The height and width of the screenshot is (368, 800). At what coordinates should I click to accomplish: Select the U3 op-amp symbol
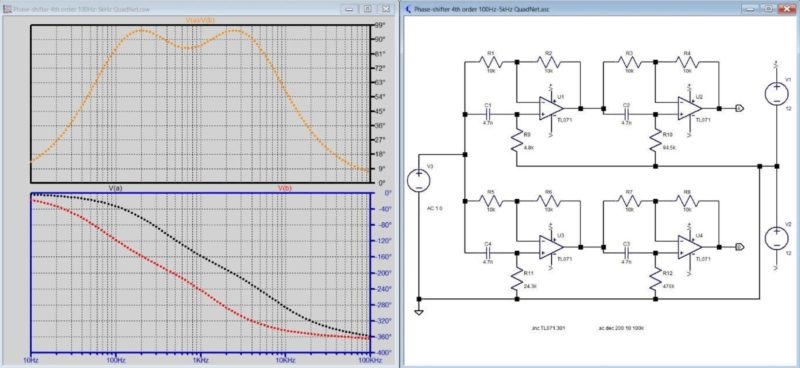[x=551, y=247]
